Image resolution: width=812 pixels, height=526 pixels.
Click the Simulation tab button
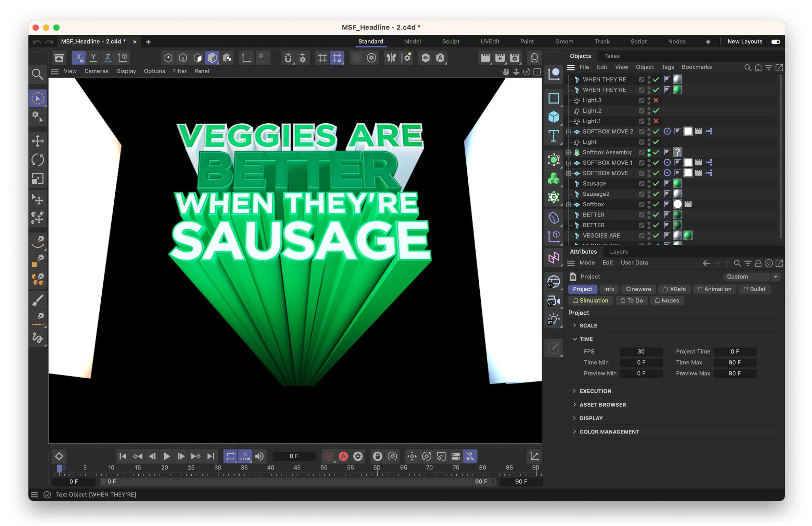pos(590,300)
